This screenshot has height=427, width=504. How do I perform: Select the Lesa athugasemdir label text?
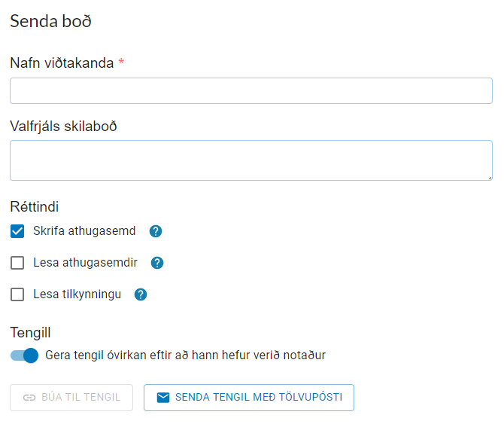coord(85,263)
